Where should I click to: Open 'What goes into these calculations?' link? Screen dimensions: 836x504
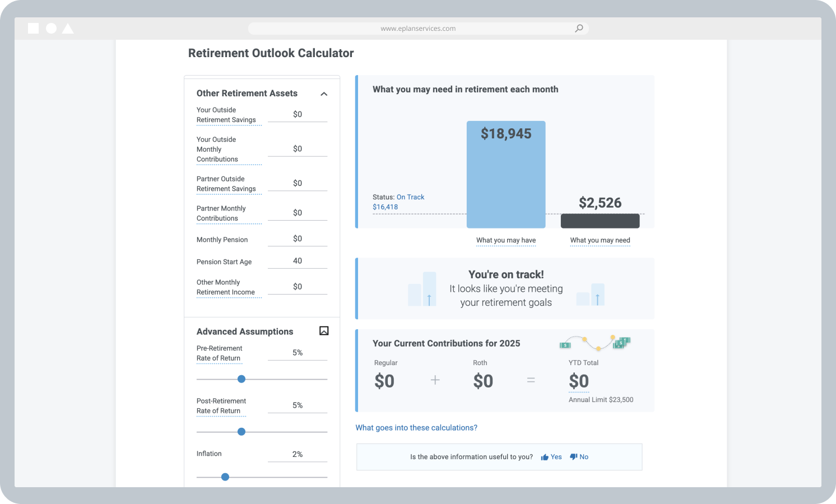pos(416,428)
